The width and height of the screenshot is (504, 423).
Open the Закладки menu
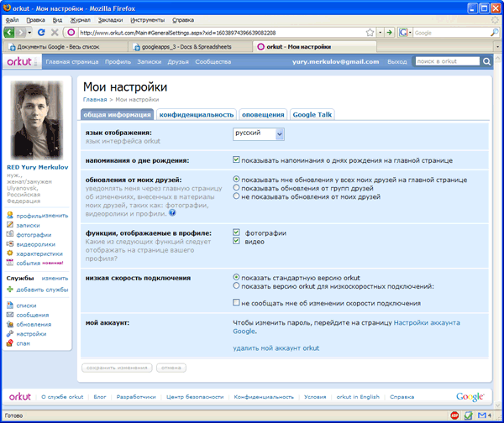[x=110, y=20]
